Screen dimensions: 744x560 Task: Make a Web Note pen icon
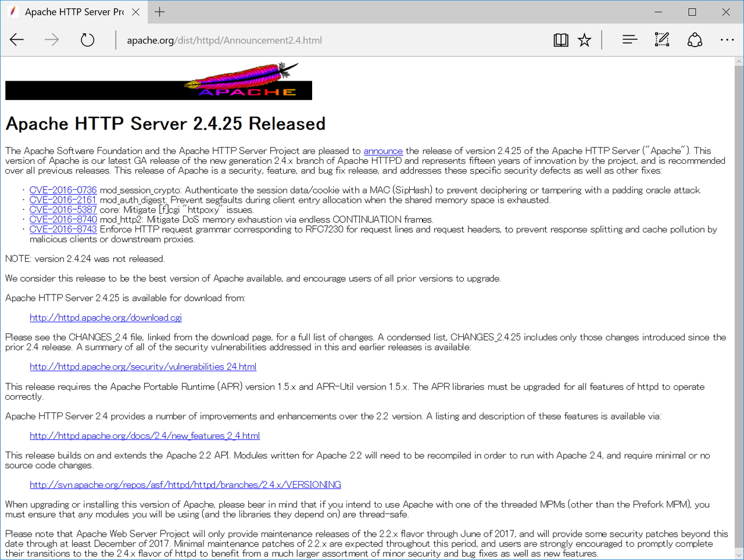661,40
